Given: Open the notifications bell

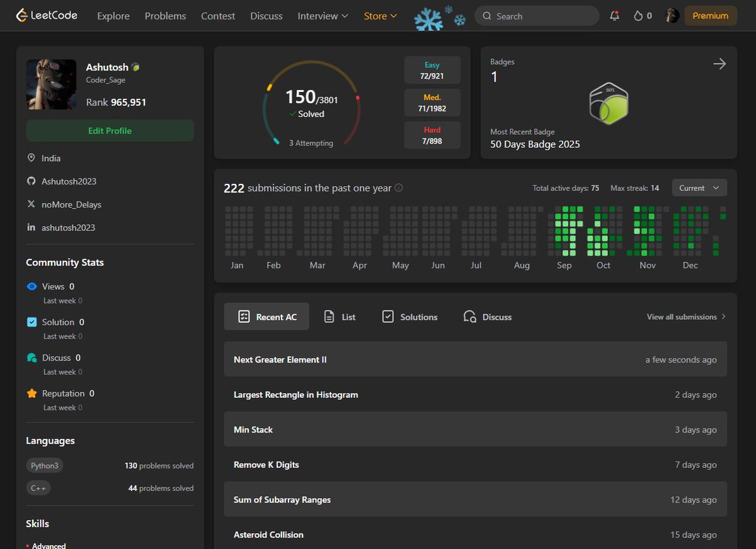Looking at the screenshot, I should [x=614, y=16].
